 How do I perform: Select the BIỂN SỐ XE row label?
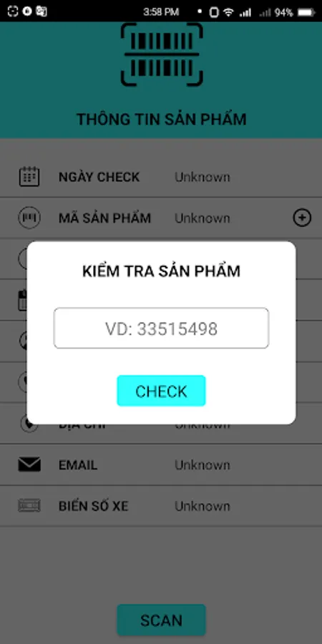coord(94,506)
